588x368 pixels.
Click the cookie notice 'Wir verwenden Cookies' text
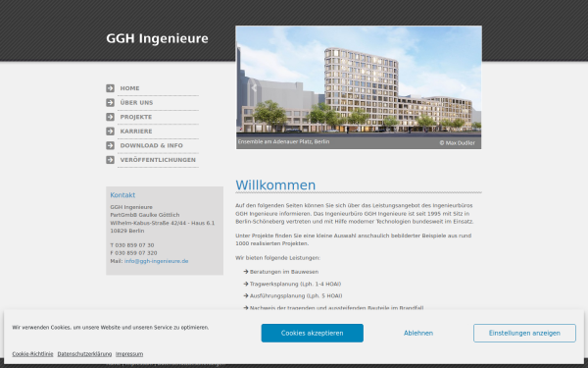tap(111, 327)
